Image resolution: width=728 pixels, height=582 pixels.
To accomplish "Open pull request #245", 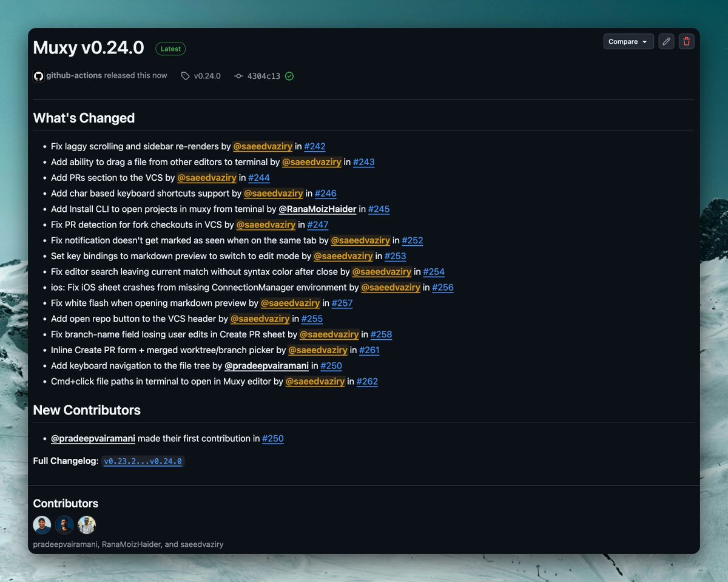I will 379,209.
